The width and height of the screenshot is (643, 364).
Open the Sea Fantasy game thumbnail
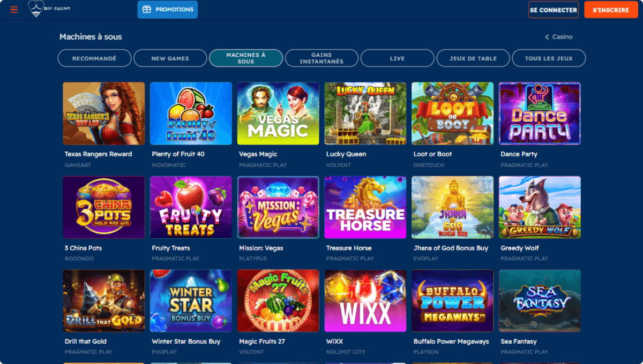540,301
